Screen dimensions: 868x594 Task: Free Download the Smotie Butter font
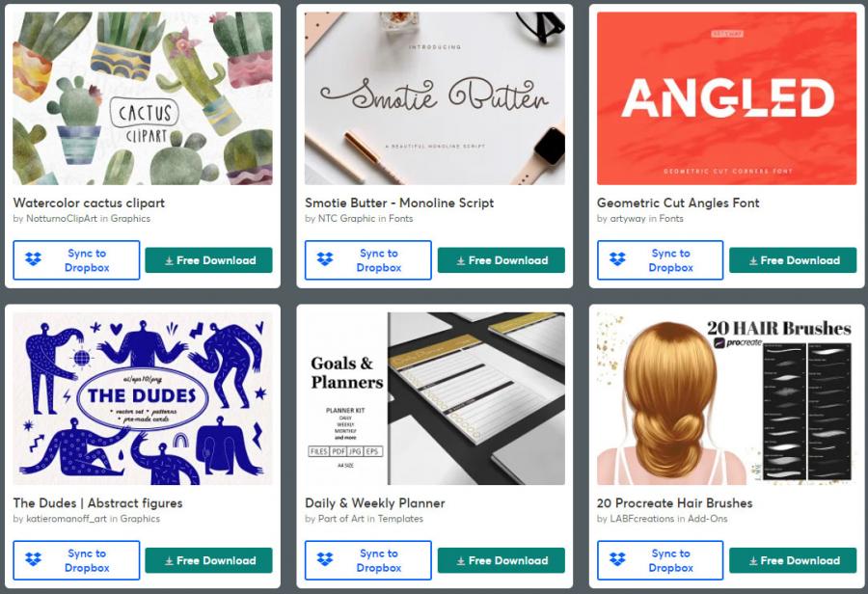(x=501, y=260)
